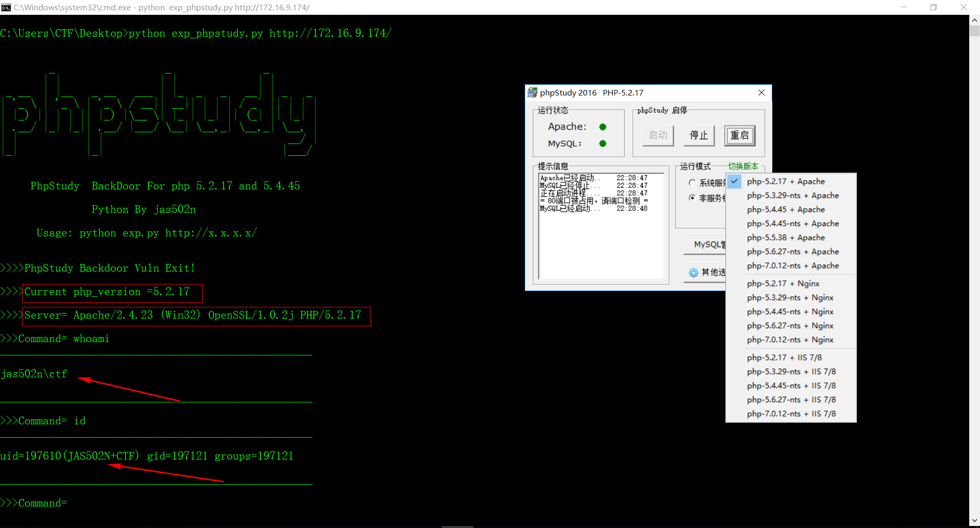Choose php-7.0.12-nts + Nginx
This screenshot has width=980, height=528.
click(791, 340)
